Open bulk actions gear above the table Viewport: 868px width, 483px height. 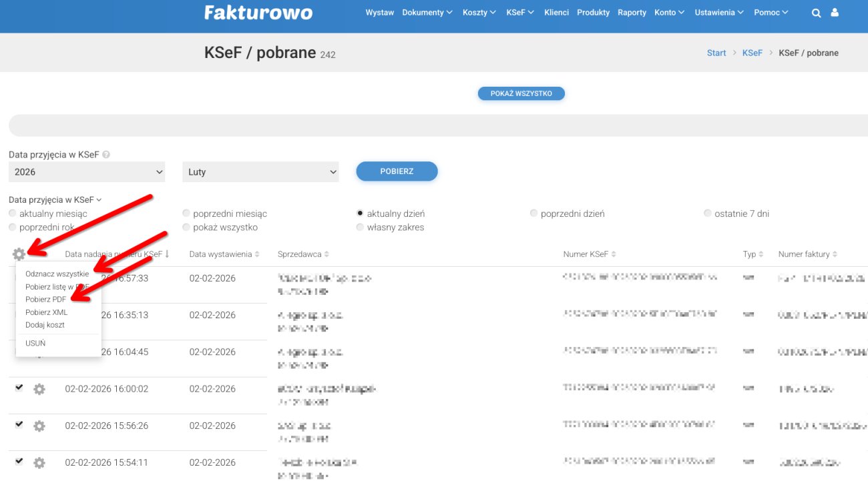click(19, 254)
